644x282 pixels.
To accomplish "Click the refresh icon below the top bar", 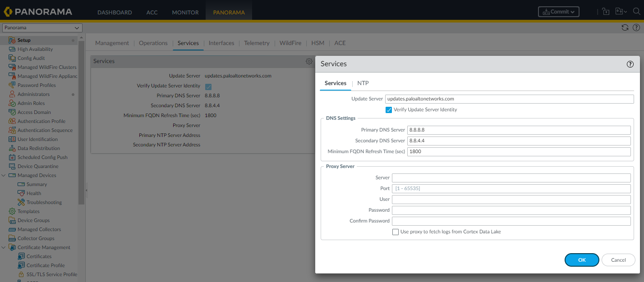I will click(625, 27).
